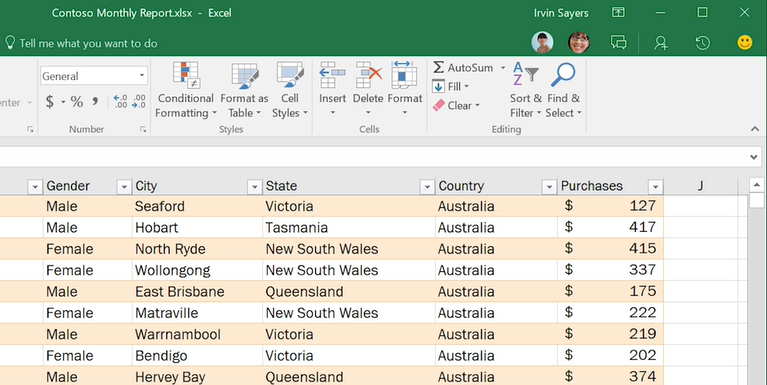Click Decrease Decimal button
Image resolution: width=767 pixels, height=385 pixels.
139,102
